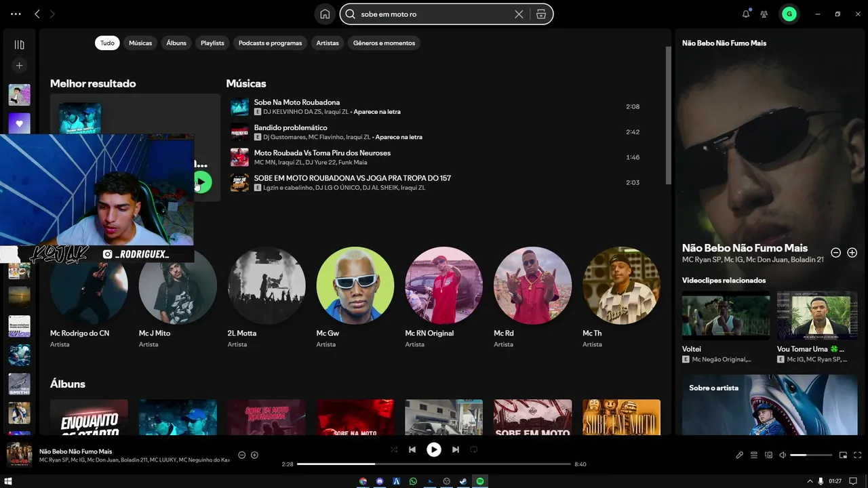Open the Friend Activity icon

click(x=764, y=14)
